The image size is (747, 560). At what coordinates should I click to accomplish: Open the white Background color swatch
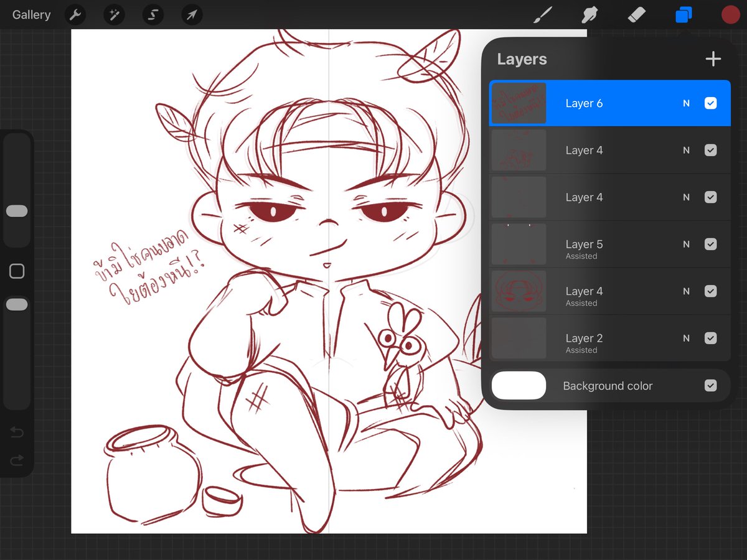pyautogui.click(x=519, y=386)
